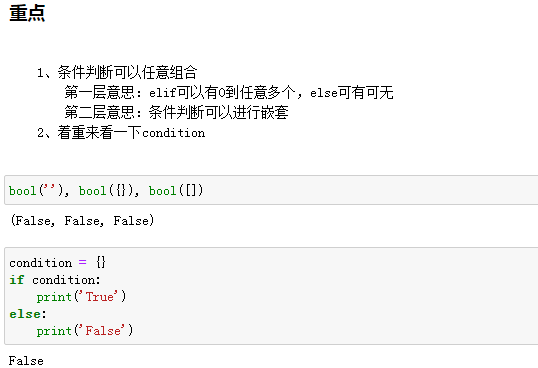The height and width of the screenshot is (368, 538).
Task: Click the line 条件判断可以任意组合
Action: [x=117, y=72]
